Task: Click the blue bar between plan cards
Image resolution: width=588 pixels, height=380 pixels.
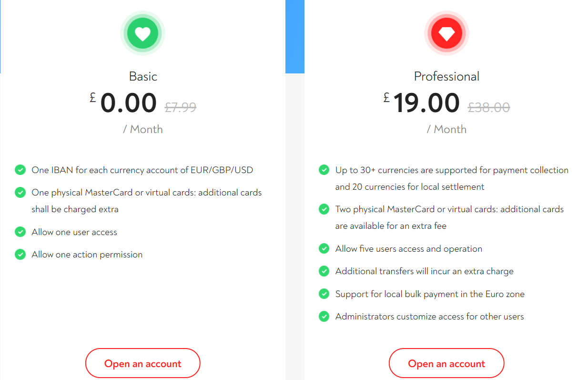Action: [x=294, y=37]
